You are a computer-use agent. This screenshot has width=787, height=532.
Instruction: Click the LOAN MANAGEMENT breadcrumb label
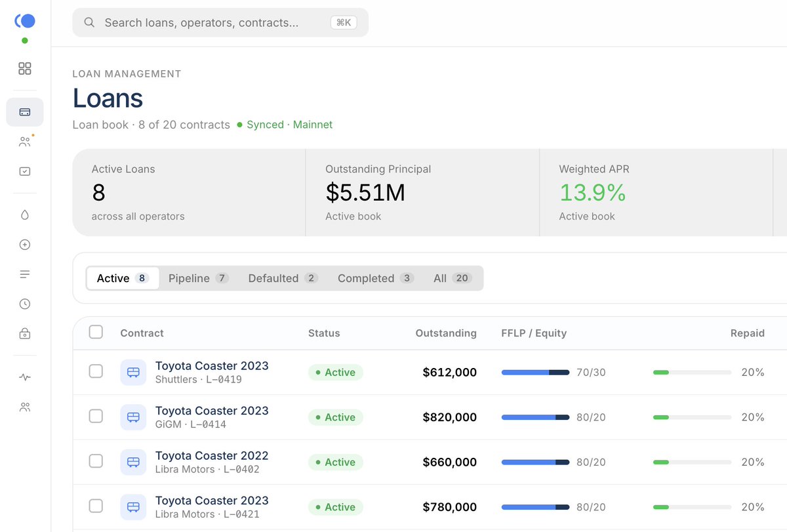[127, 74]
